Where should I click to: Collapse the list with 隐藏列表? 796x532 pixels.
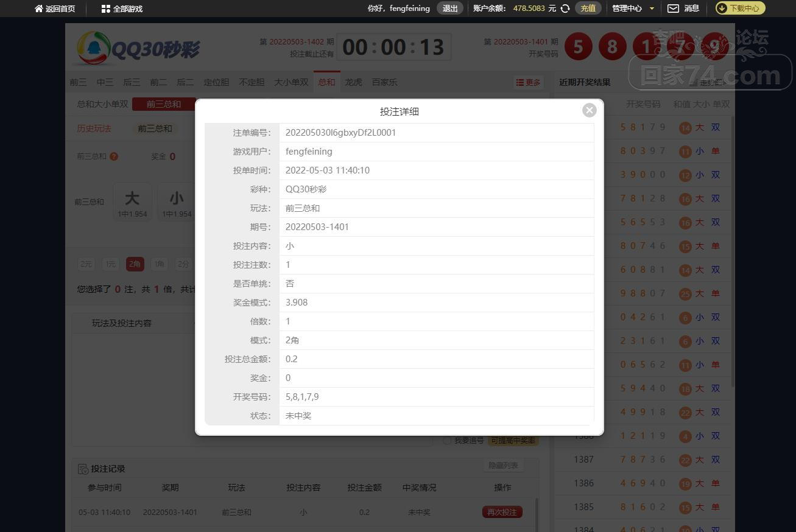click(503, 466)
